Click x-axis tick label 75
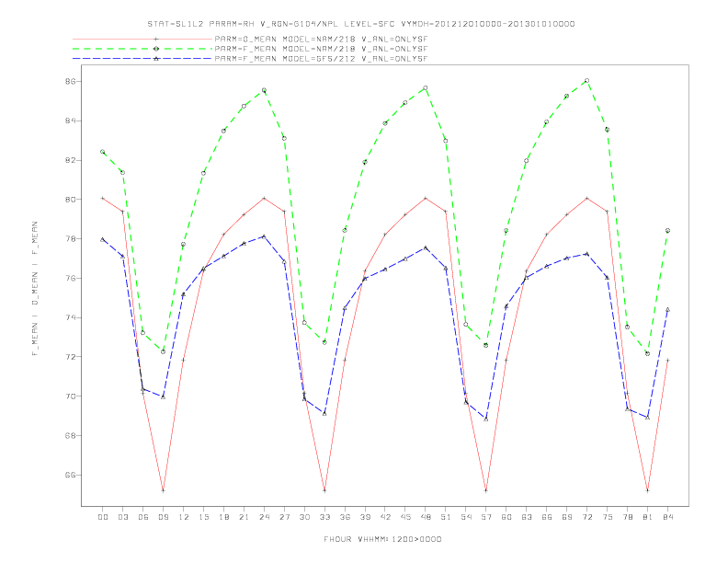The height and width of the screenshot is (563, 728). [x=608, y=517]
